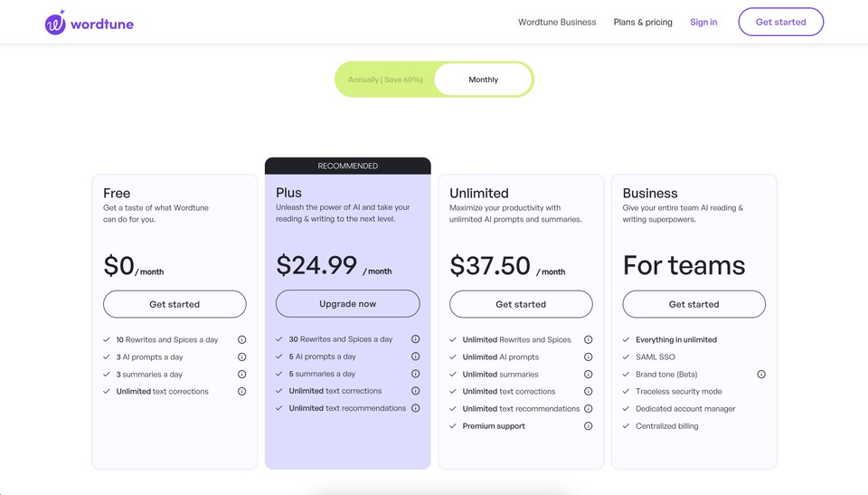Show info for Free plan 3 summaries a day
Viewport: 868px width, 495px height.
242,374
